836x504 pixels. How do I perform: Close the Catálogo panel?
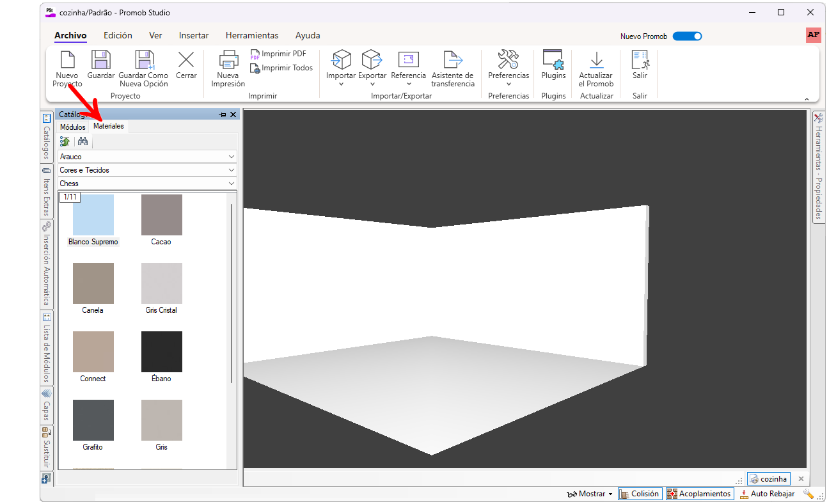point(233,114)
